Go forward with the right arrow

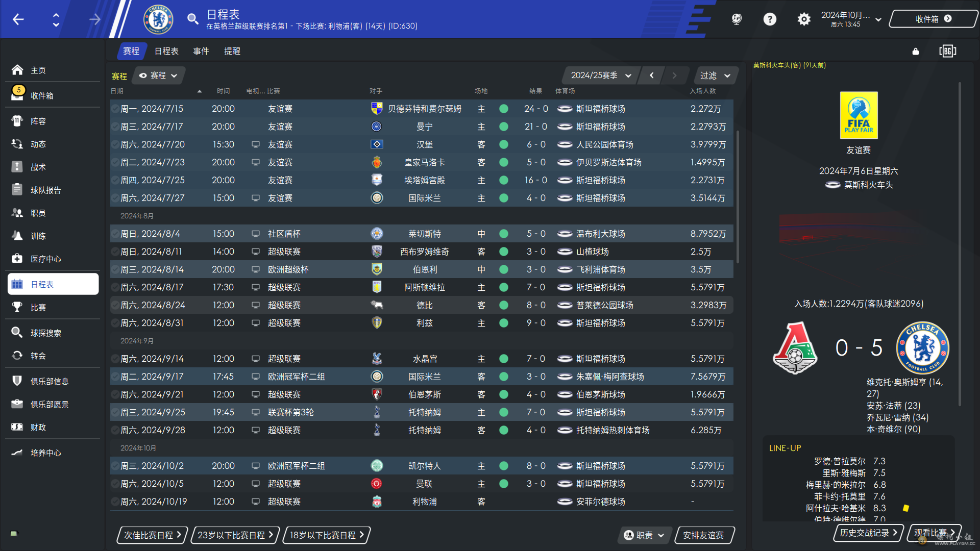pyautogui.click(x=95, y=19)
